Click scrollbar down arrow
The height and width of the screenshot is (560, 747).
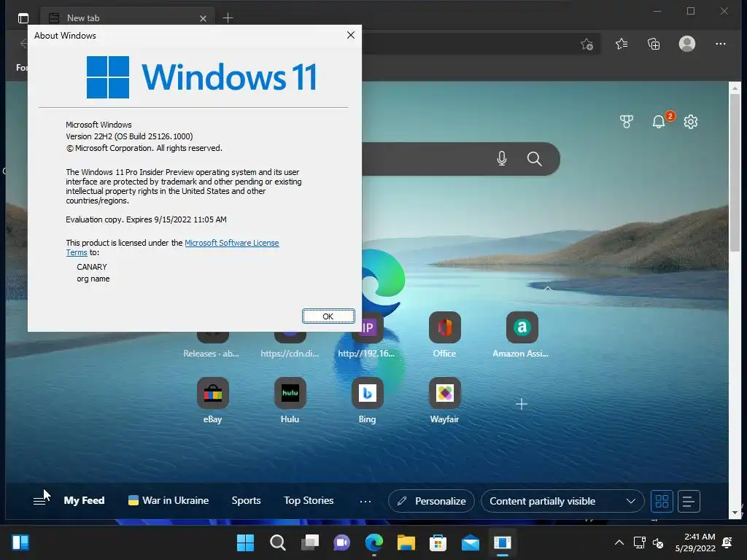[735, 513]
